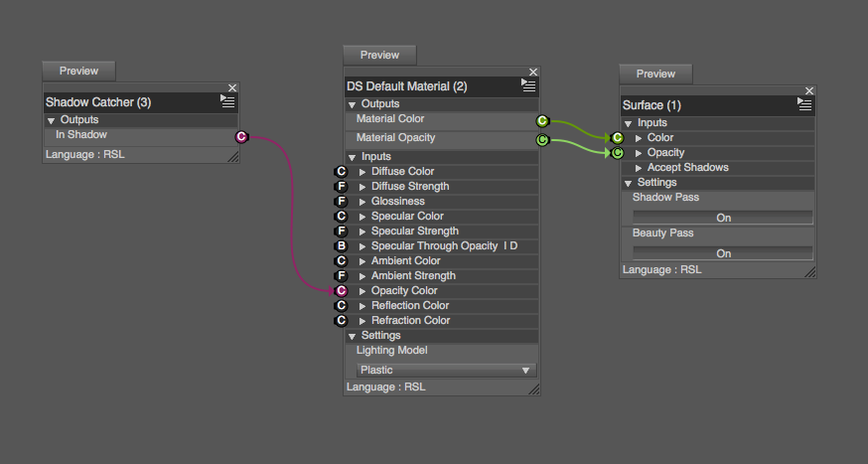Open the Shadow Catcher options menu icon
The width and height of the screenshot is (868, 464).
227,101
